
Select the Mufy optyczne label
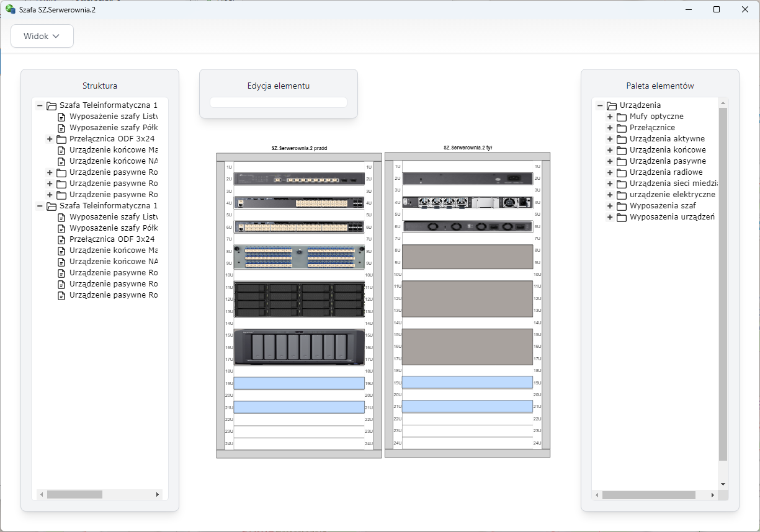point(656,117)
